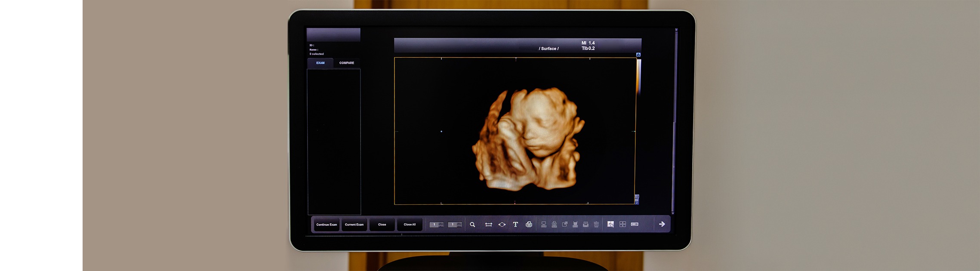980x271 pixels.
Task: Click the '/ Surface /' label
Action: [549, 49]
